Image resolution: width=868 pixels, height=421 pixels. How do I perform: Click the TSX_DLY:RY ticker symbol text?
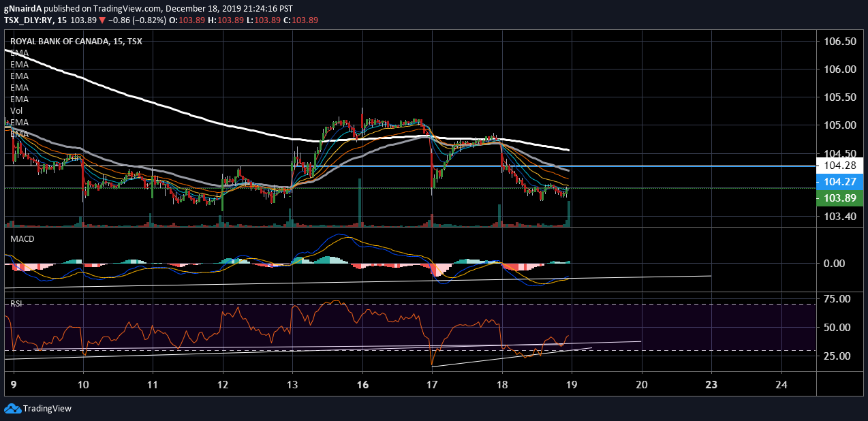(x=27, y=20)
